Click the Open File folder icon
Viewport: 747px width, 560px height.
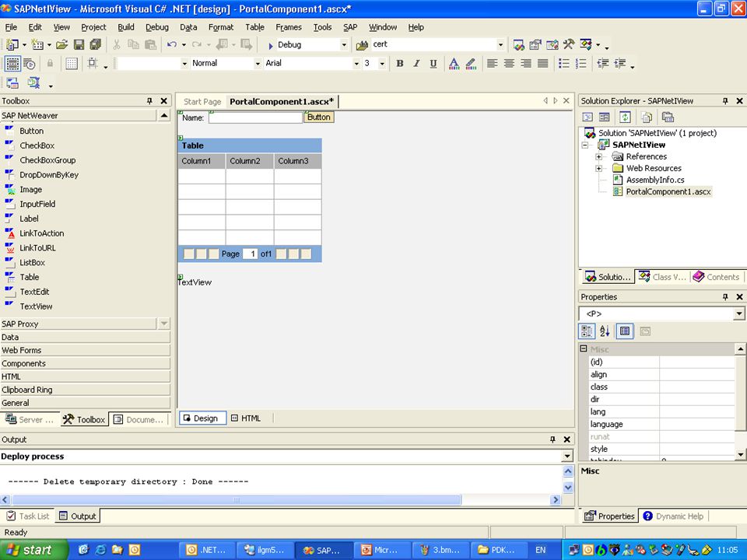62,45
